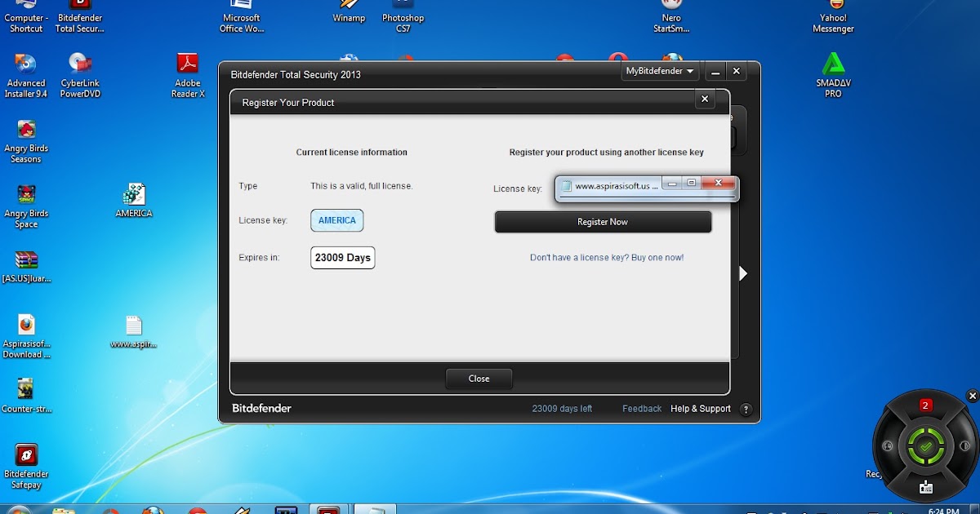This screenshot has height=514, width=980.
Task: Open the Computer Shortcut desktop icon
Action: tap(26, 17)
